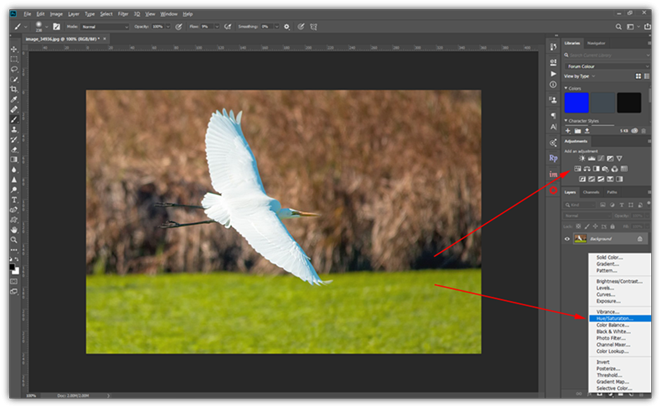
Task: Switch to the Channels tab
Action: [591, 192]
